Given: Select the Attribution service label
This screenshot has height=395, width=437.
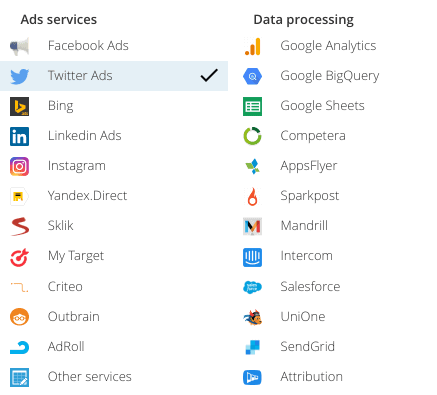Looking at the screenshot, I should click(311, 377).
